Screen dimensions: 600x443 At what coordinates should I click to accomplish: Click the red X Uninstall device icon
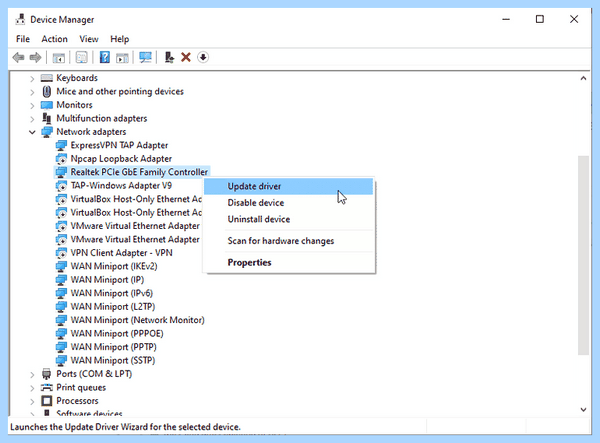coord(186,57)
